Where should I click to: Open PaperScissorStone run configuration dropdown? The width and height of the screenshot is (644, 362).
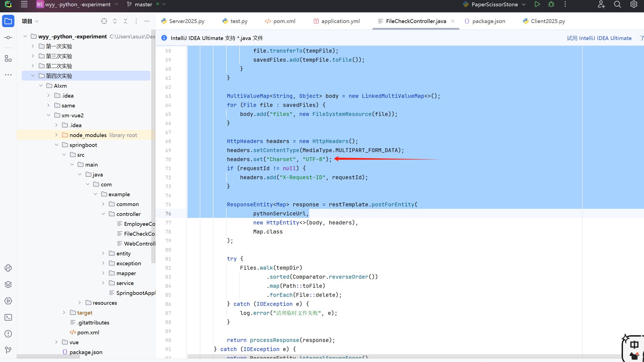click(494, 4)
